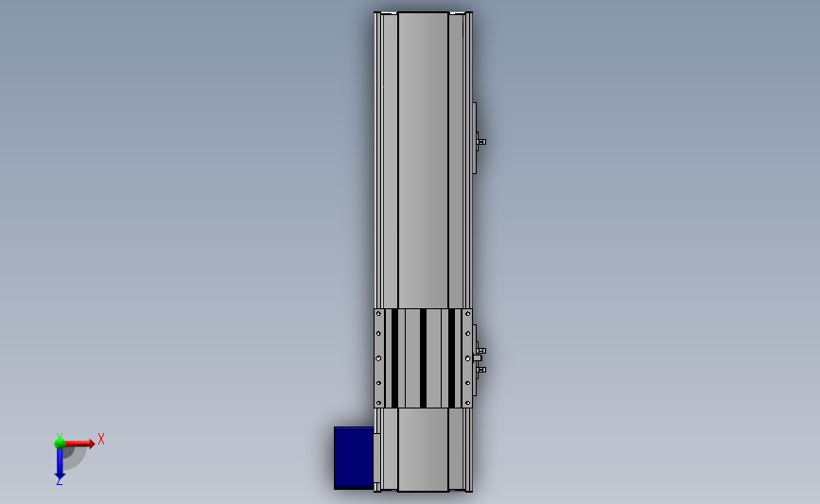
Task: Click the red X axis arrow of the triad
Action: [x=79, y=443]
